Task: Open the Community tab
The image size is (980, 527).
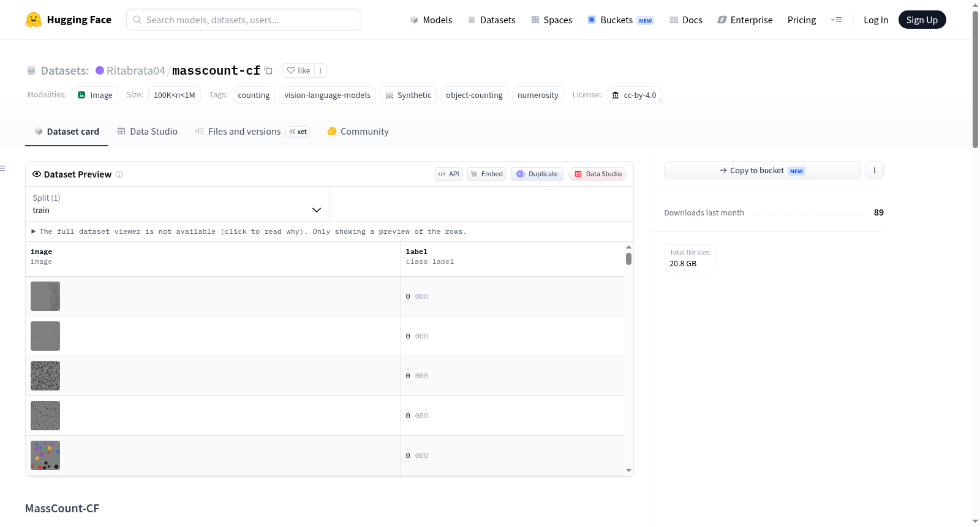Action: click(x=358, y=131)
